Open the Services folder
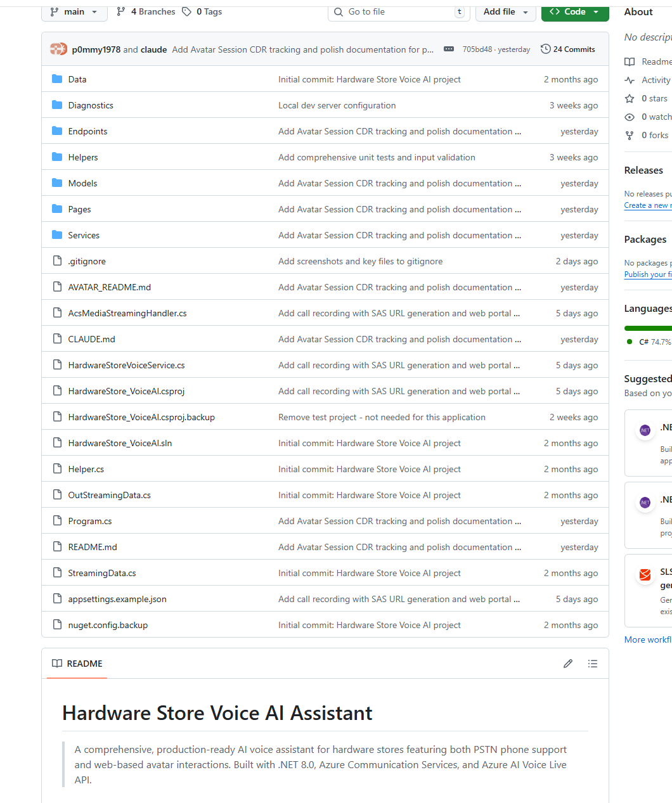 point(83,235)
